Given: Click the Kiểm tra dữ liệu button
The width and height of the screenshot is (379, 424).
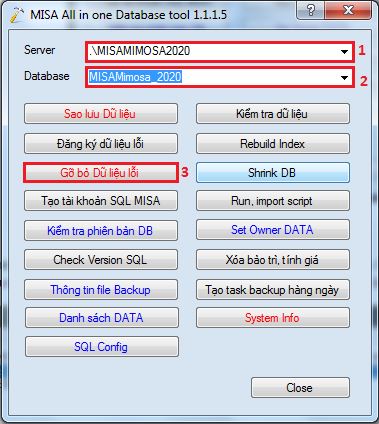Looking at the screenshot, I should click(x=273, y=114).
